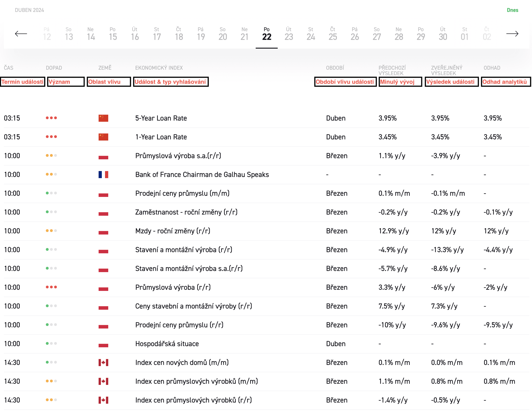The height and width of the screenshot is (414, 532).
Task: Click the DUBEN 2024 month label
Action: coord(30,10)
